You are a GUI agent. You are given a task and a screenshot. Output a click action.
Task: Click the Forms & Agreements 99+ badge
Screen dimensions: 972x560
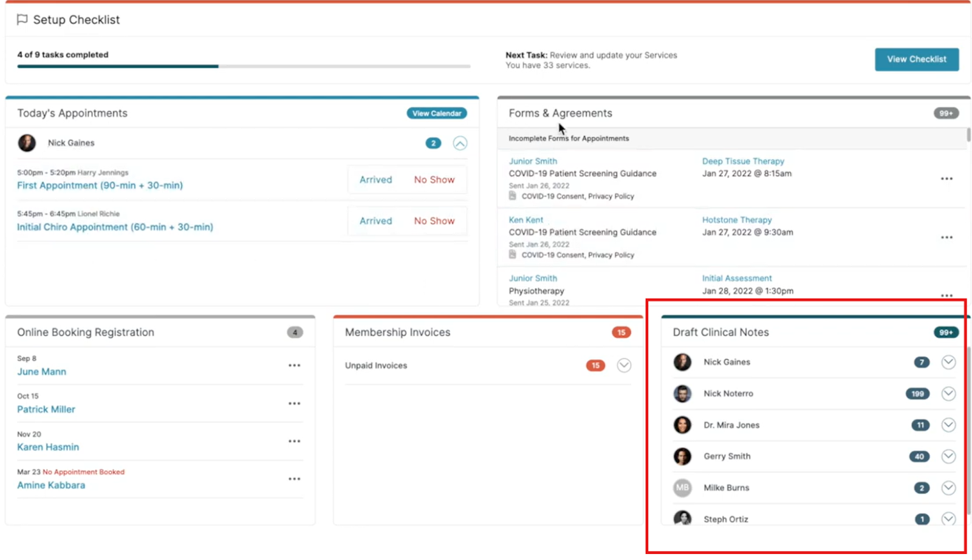pos(946,113)
